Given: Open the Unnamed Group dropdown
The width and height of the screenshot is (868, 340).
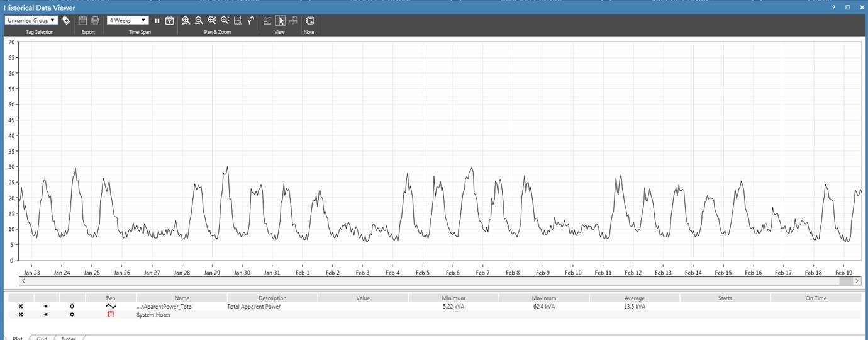Looking at the screenshot, I should (x=31, y=21).
